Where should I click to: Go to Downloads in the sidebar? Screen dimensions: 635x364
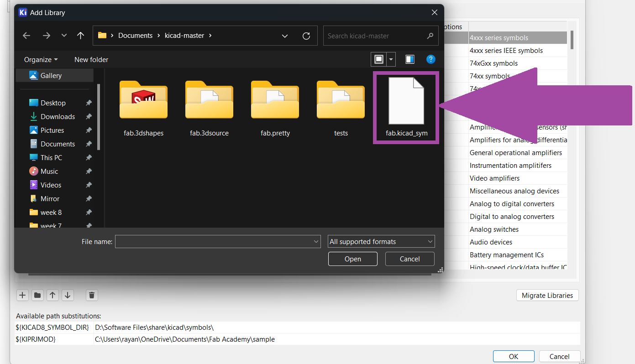58,117
